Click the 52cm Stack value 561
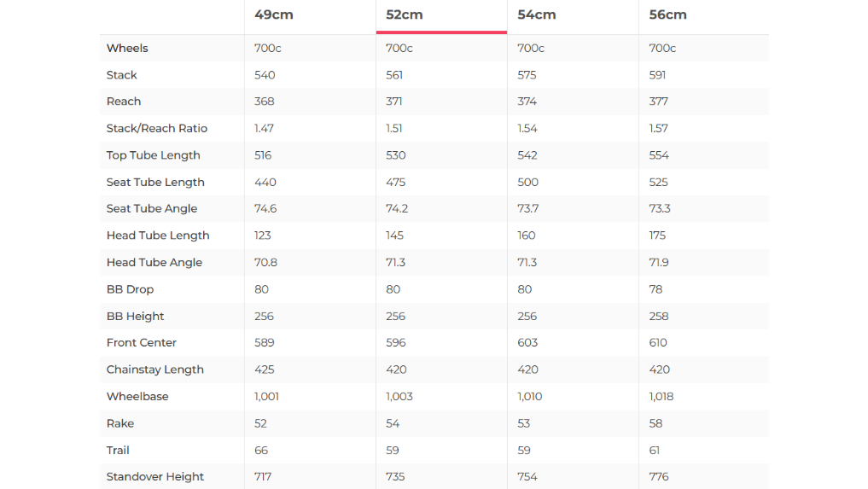The image size is (868, 489). point(394,75)
